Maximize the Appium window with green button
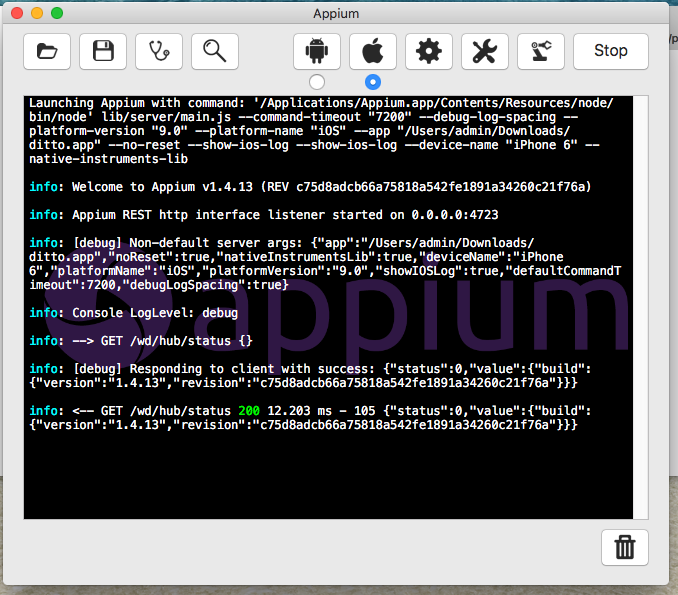This screenshot has height=595, width=678. click(57, 13)
